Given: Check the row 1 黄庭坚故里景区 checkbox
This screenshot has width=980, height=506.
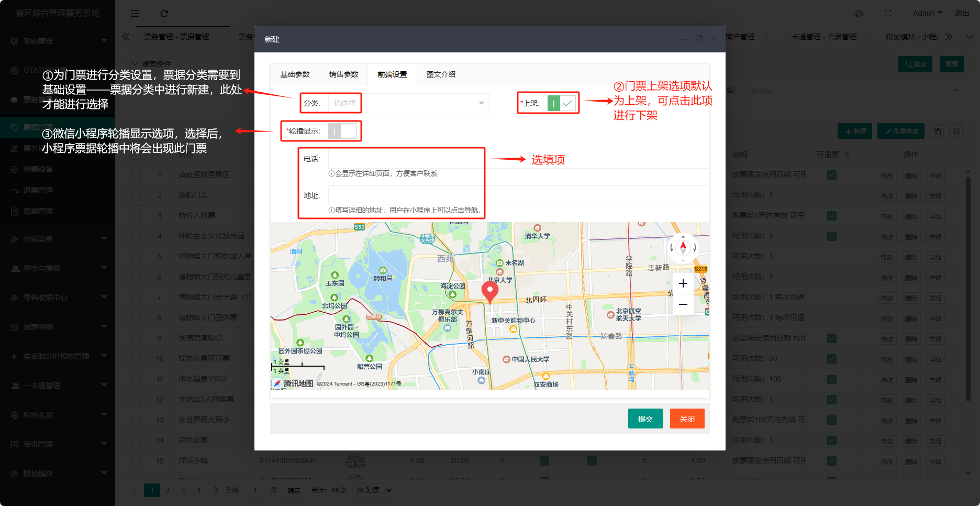Looking at the screenshot, I should [136, 175].
